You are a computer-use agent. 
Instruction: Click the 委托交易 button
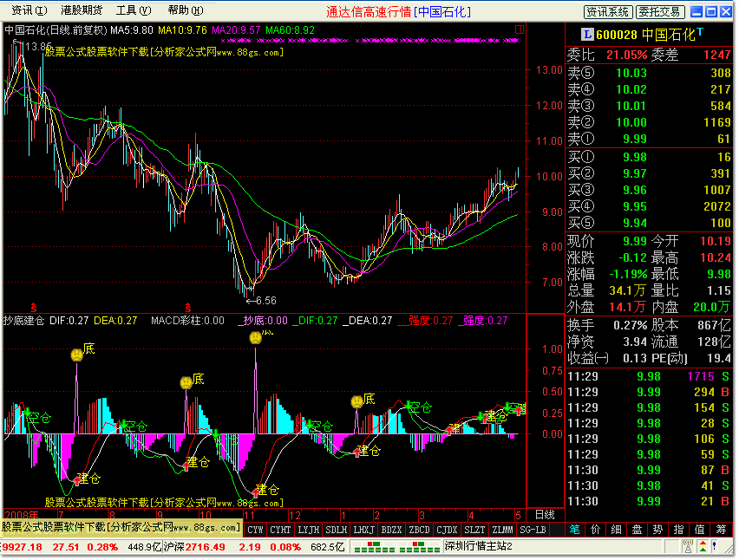[x=660, y=12]
